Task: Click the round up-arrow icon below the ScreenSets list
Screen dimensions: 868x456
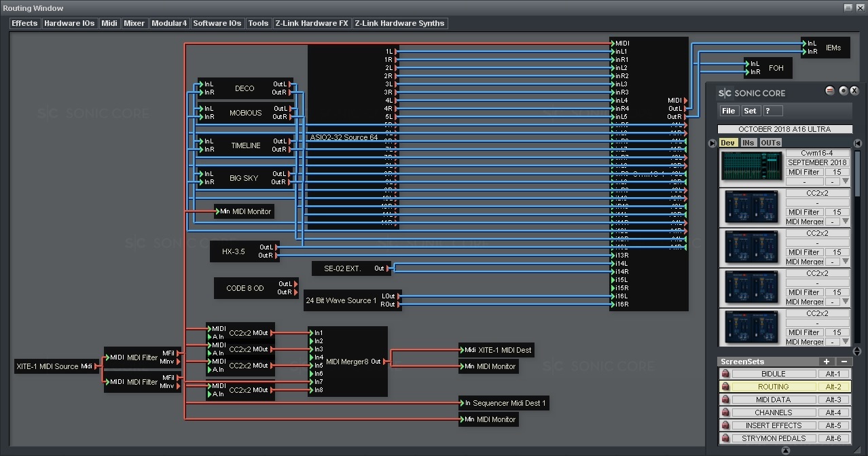Action: (x=786, y=451)
